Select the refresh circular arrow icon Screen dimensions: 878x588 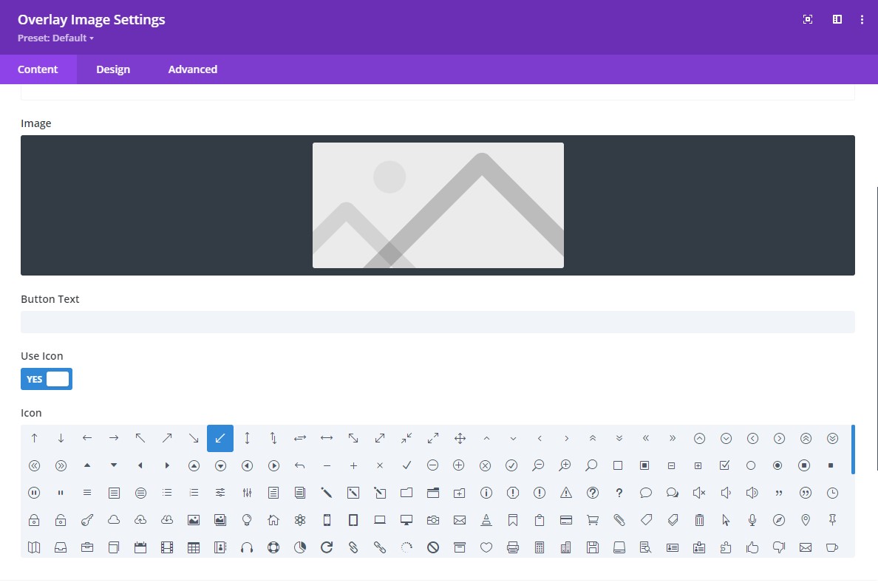point(327,547)
